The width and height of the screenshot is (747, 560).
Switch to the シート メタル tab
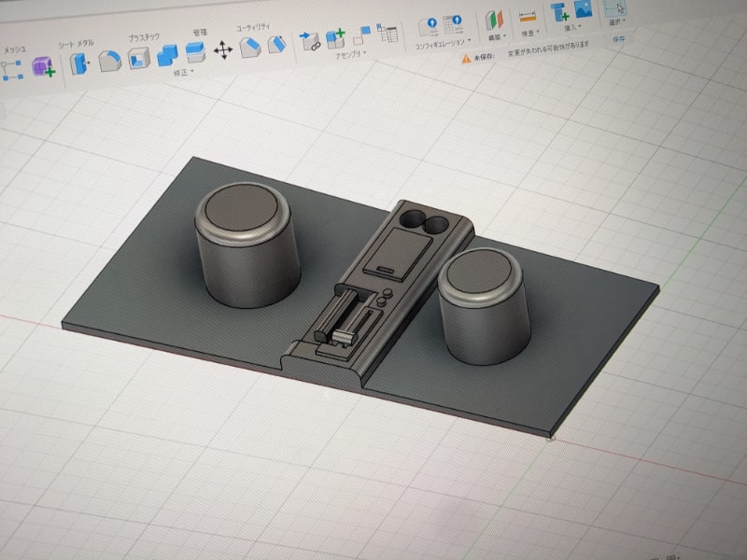tap(77, 43)
